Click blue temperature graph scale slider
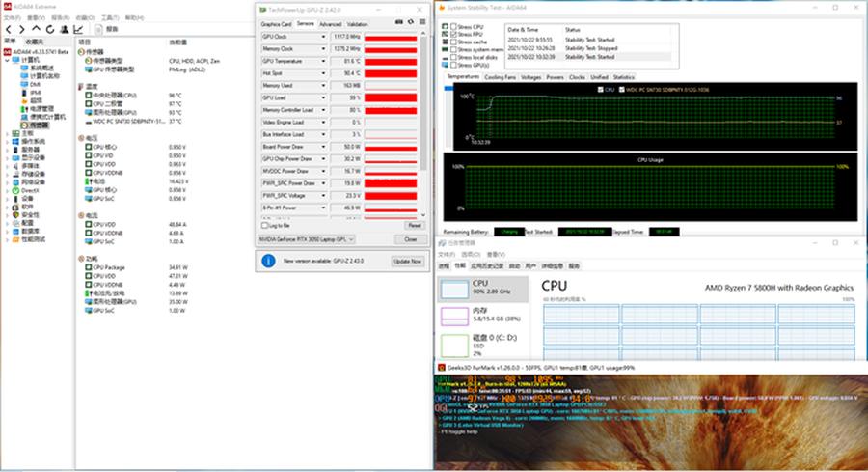 pos(448,88)
